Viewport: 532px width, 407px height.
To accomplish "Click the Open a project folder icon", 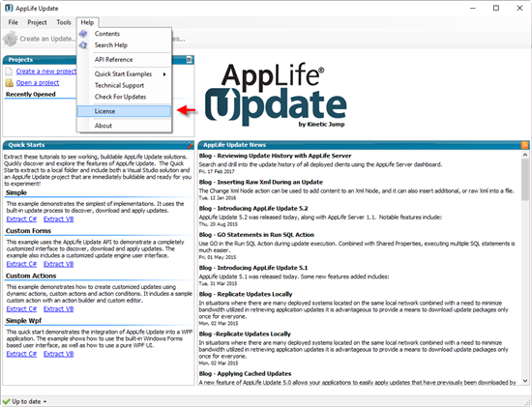I will point(9,83).
